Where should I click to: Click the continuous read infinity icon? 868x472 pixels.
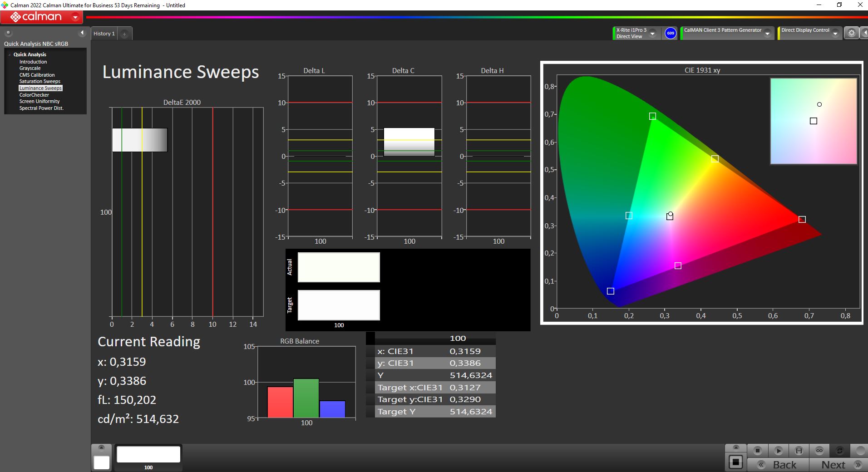(x=819, y=451)
